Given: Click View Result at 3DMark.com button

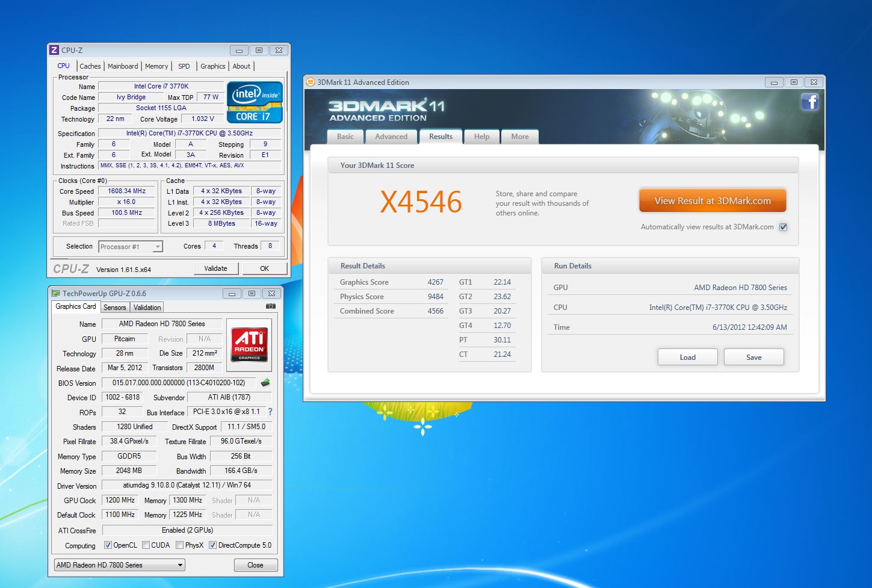Looking at the screenshot, I should coord(713,200).
